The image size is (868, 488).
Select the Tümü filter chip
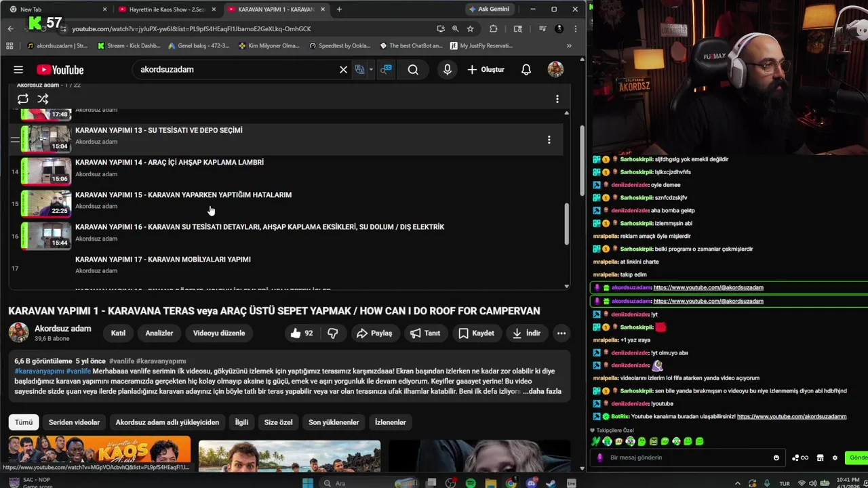tap(24, 422)
